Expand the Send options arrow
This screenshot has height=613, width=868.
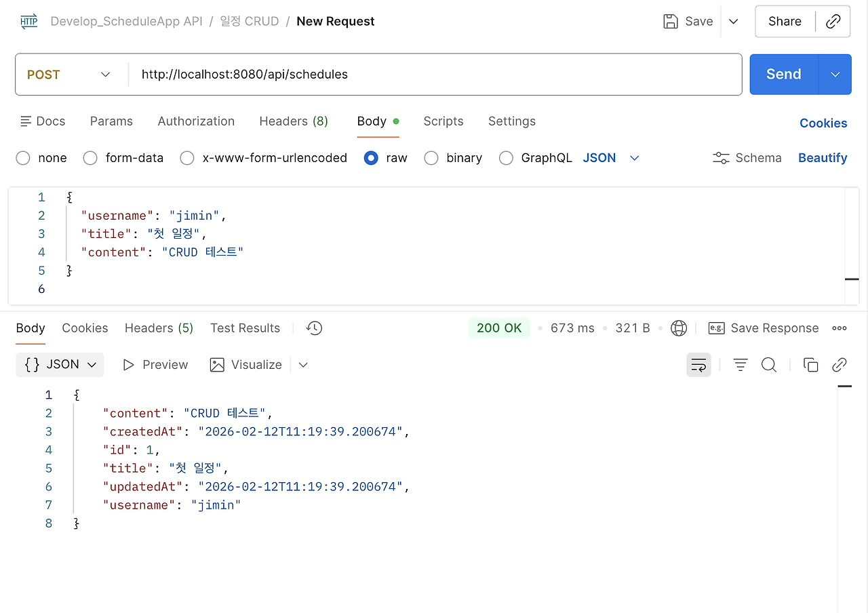click(x=835, y=75)
